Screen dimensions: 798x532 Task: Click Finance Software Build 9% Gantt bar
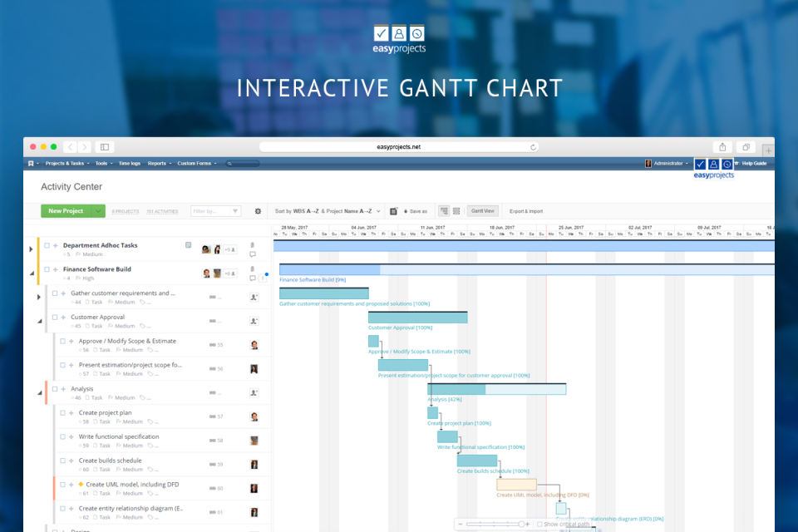527,270
